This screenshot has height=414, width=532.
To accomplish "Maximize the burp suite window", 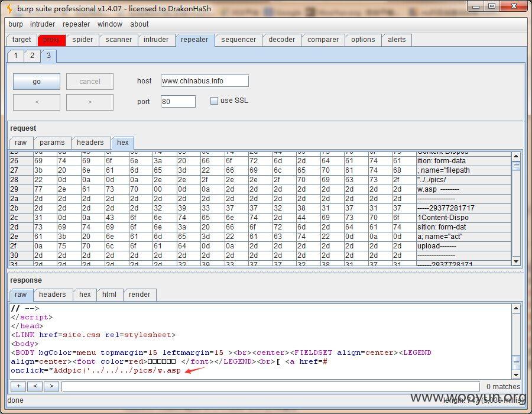I will pos(492,7).
